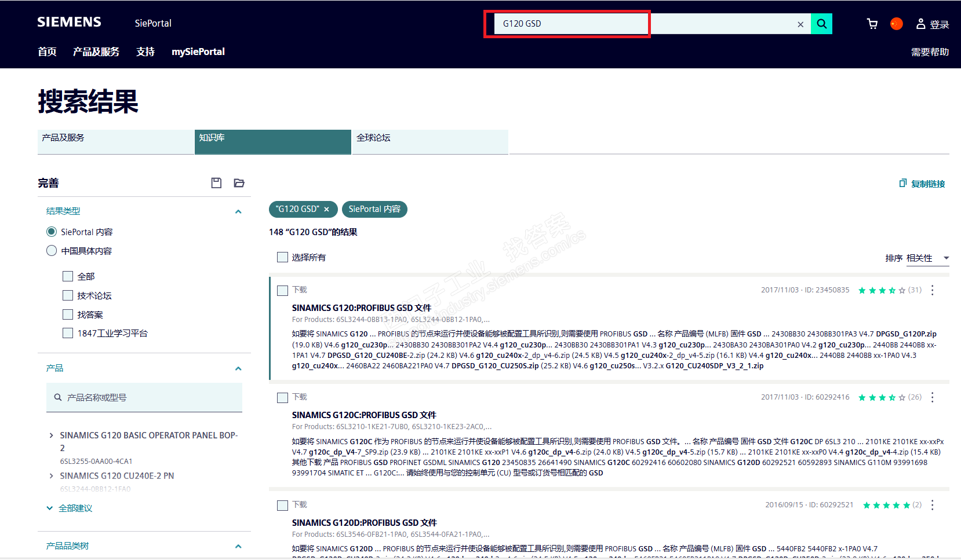
Task: Open mySiePortal navigation item
Action: tap(198, 52)
